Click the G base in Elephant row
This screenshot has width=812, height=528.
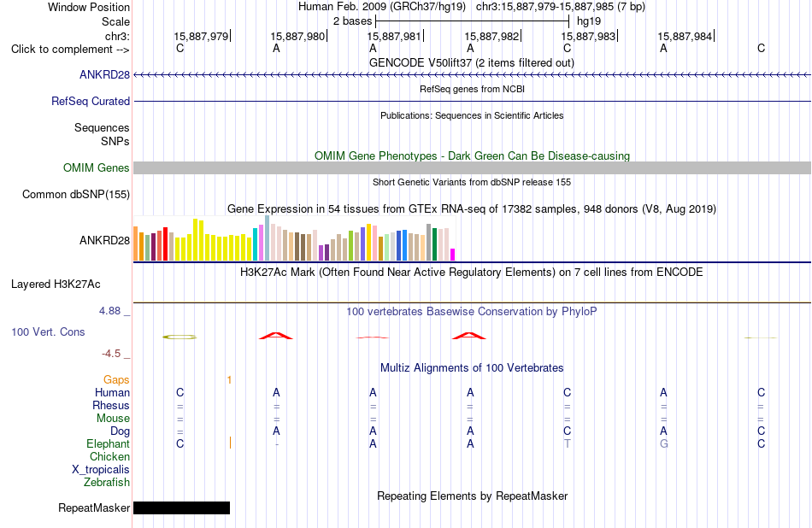[x=664, y=443]
